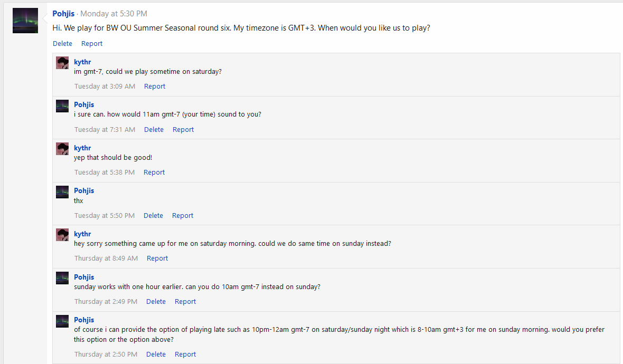
Task: Open Pohjis avatar beside the 'thx' comment
Action: click(x=62, y=192)
